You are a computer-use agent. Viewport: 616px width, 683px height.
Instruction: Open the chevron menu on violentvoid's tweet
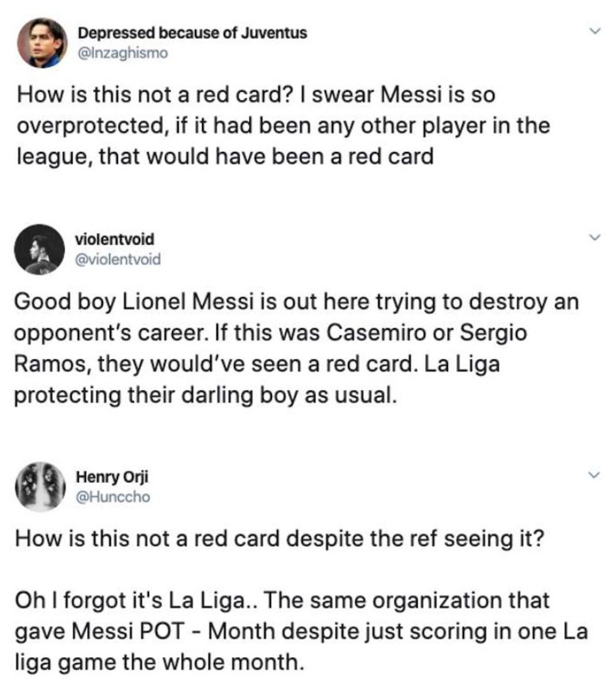click(593, 236)
